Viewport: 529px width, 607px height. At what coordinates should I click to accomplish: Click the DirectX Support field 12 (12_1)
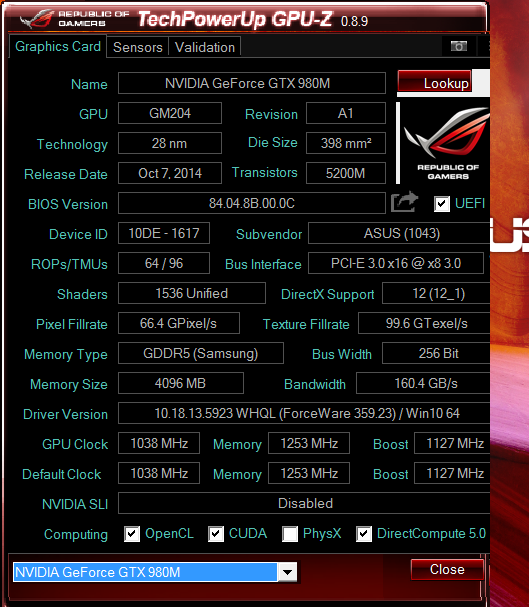436,293
